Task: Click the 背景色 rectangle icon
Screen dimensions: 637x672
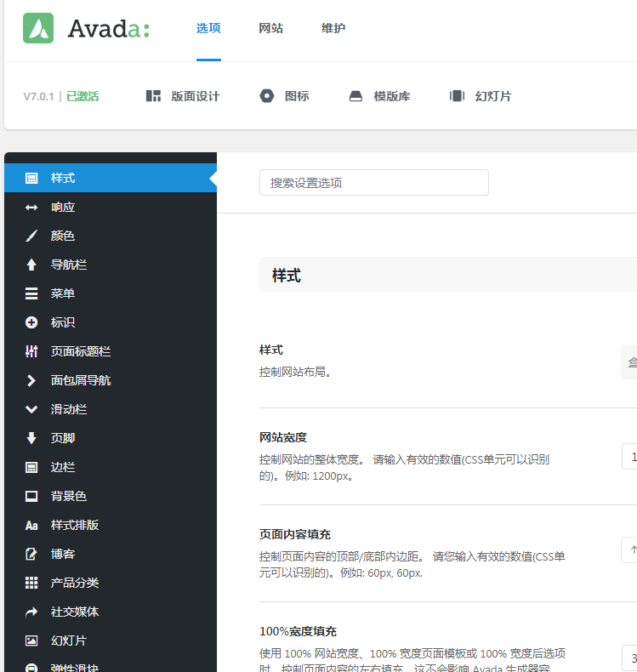Action: click(x=31, y=496)
